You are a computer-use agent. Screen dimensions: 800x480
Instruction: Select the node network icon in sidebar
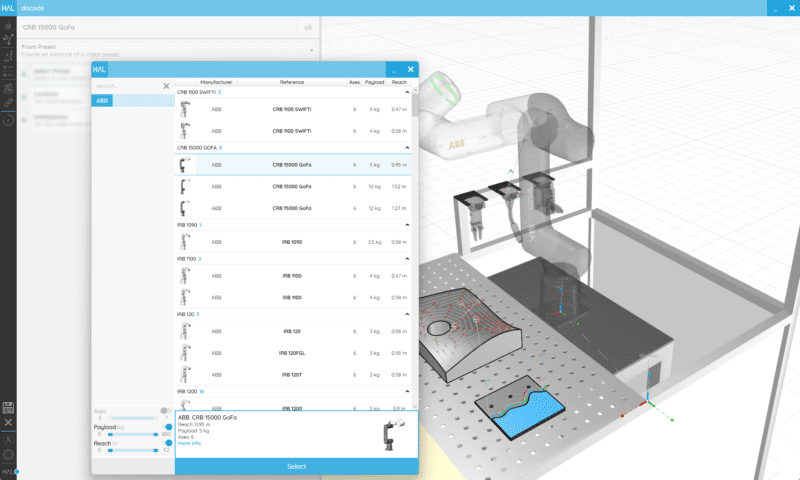coord(8,39)
